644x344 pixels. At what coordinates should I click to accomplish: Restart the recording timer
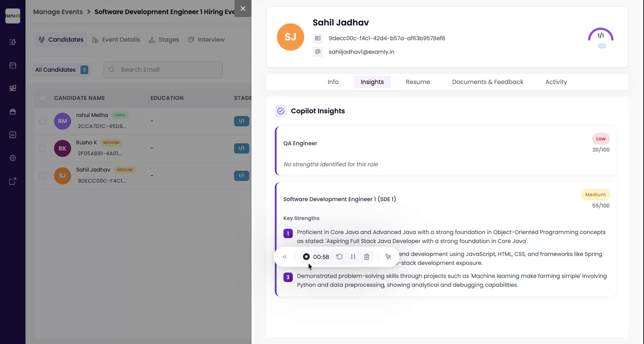click(x=339, y=256)
